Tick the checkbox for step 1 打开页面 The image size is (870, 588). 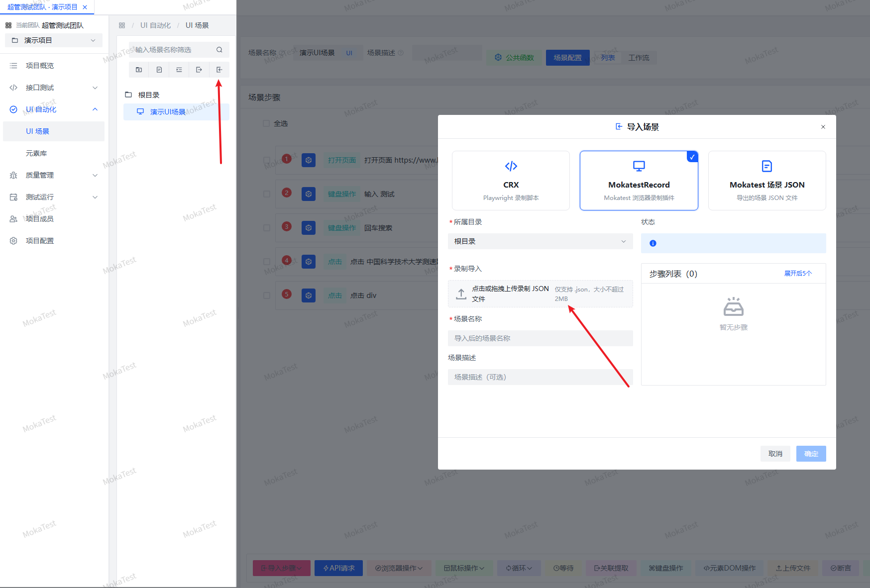click(x=267, y=160)
